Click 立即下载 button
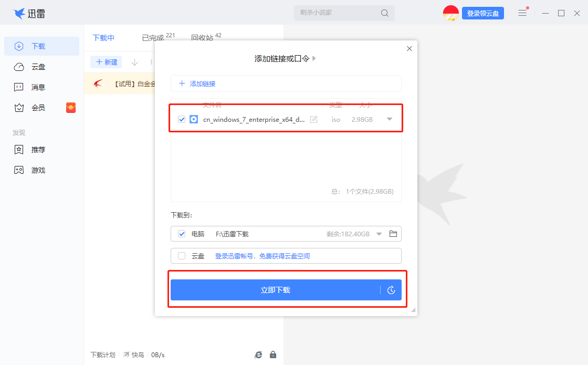 [x=275, y=290]
